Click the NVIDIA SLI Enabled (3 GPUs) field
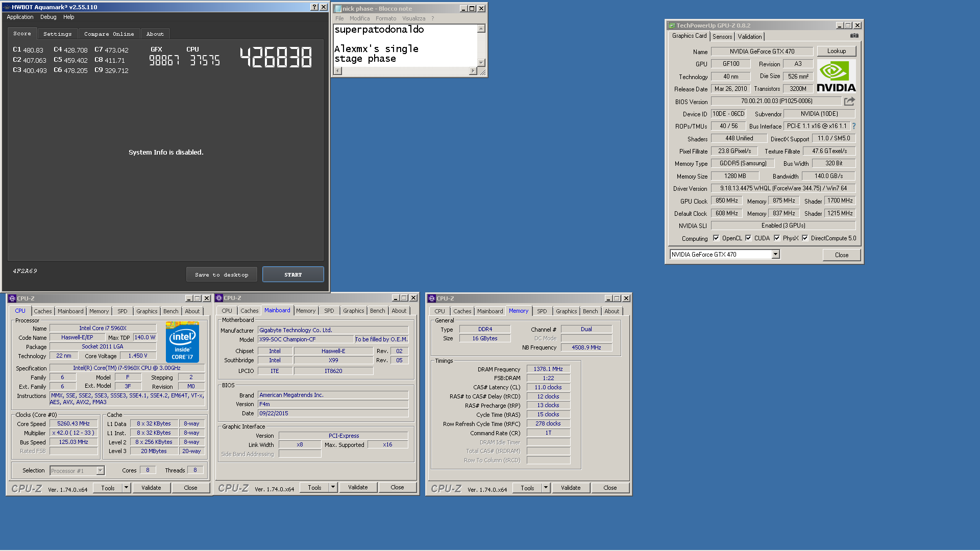The height and width of the screenshot is (551, 980). [x=783, y=226]
